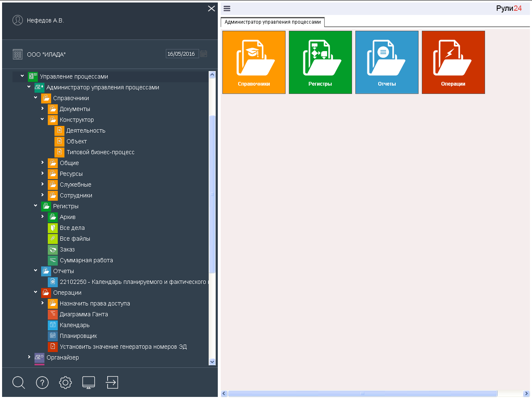Collapse the Операции tree folder

(36, 292)
